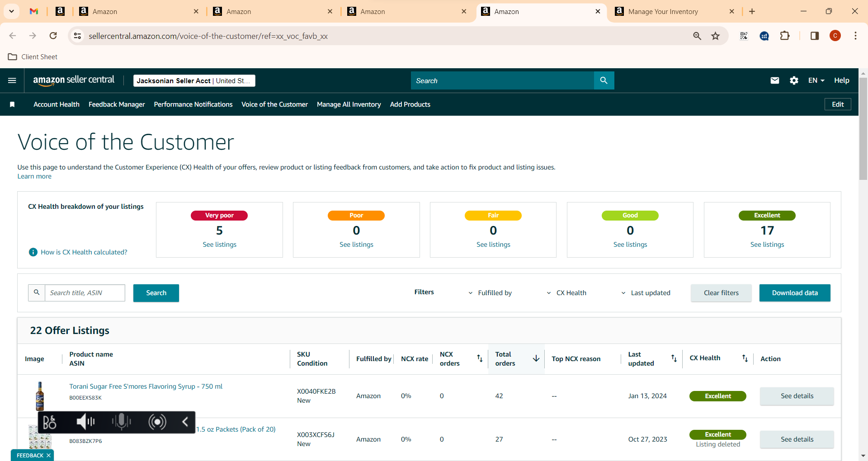Click the bookmark icon in favorites bar
868x461 pixels.
12,104
